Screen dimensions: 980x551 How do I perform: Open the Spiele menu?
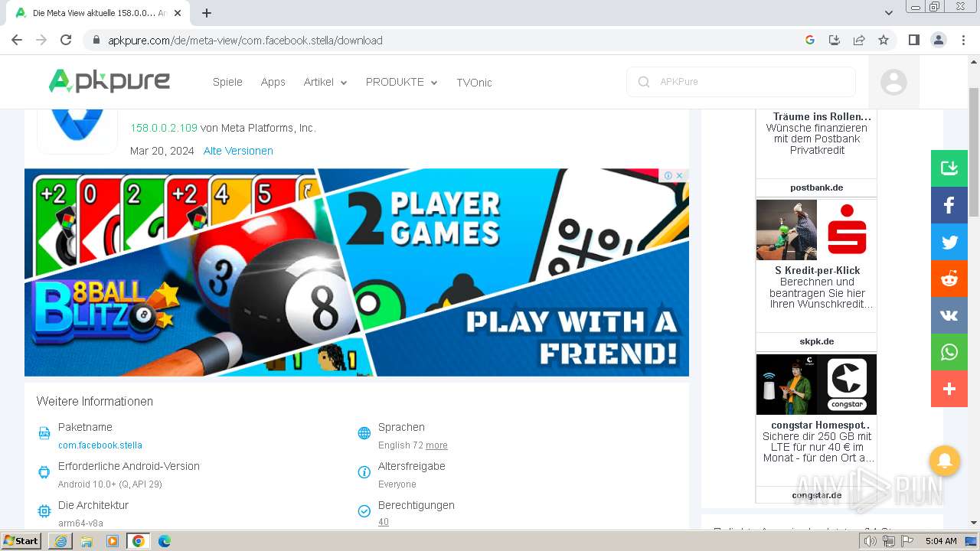(227, 82)
